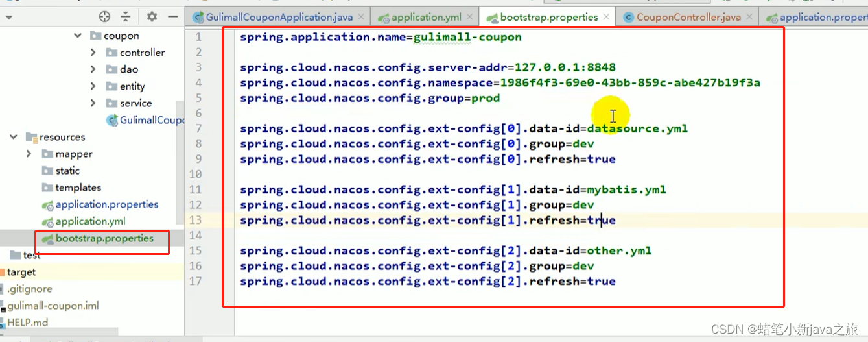The width and height of the screenshot is (868, 342).
Task: Expand the service folder
Action: (93, 103)
